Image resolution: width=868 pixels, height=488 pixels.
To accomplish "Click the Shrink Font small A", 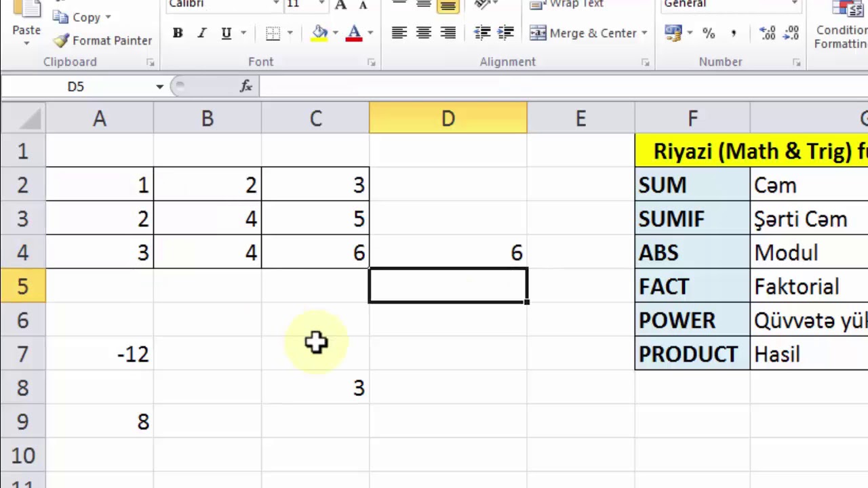I will [x=363, y=5].
